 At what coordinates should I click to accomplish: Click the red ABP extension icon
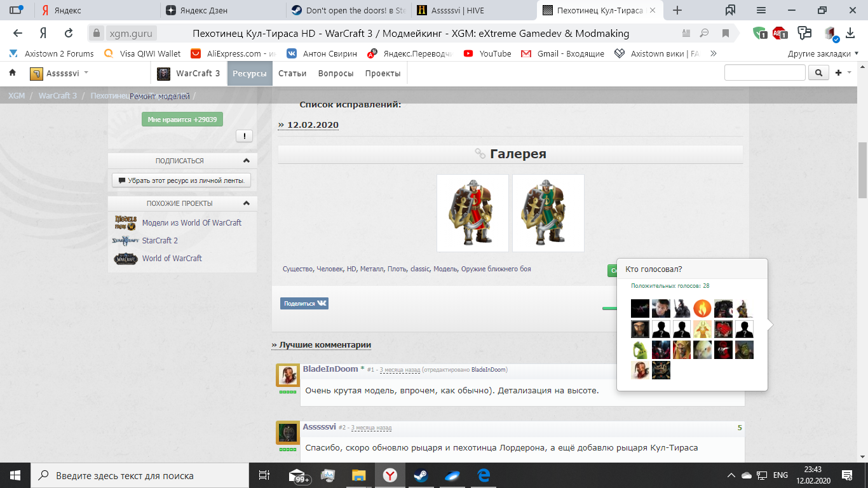point(780,33)
